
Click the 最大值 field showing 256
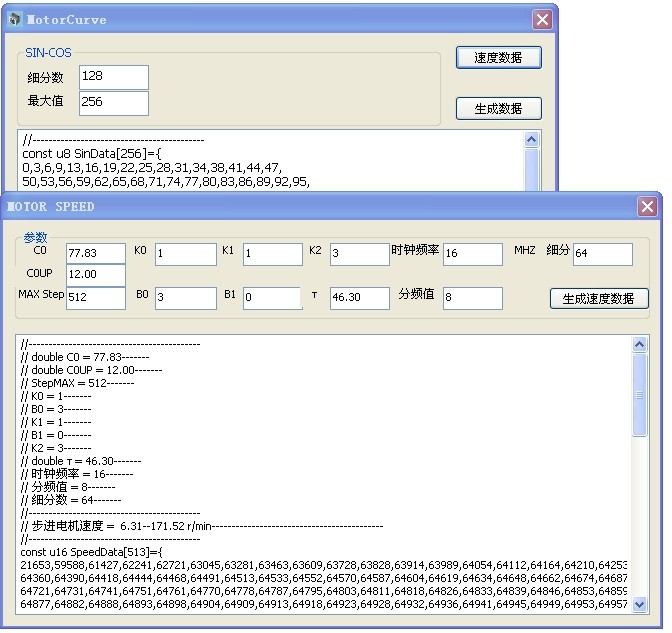(x=114, y=103)
